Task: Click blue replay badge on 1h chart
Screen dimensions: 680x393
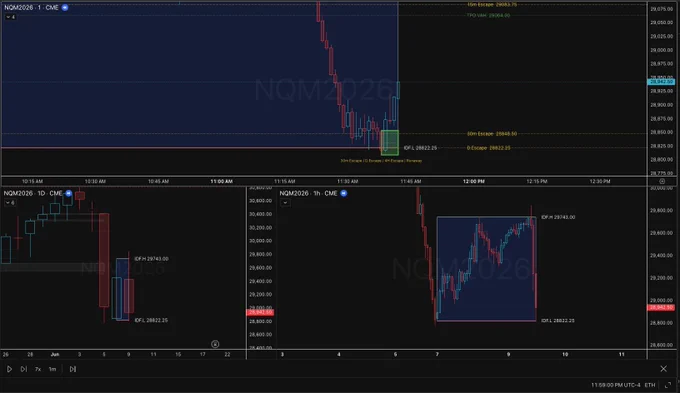Action: click(x=343, y=193)
